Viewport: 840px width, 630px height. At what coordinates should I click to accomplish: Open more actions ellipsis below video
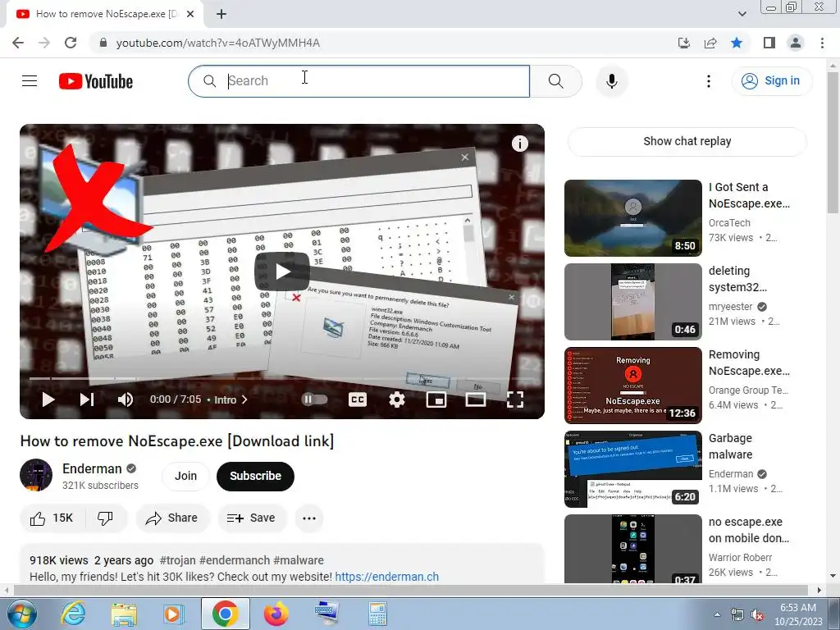[309, 518]
